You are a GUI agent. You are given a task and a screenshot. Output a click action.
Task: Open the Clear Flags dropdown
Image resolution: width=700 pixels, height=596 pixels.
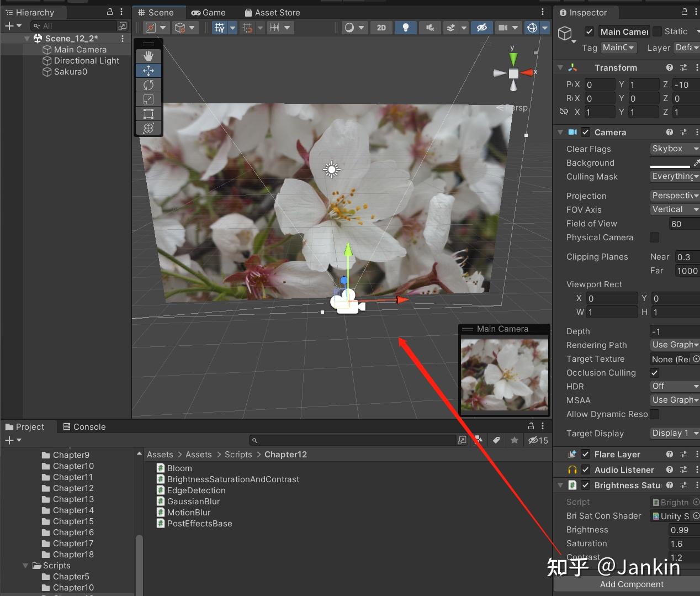[x=674, y=149]
